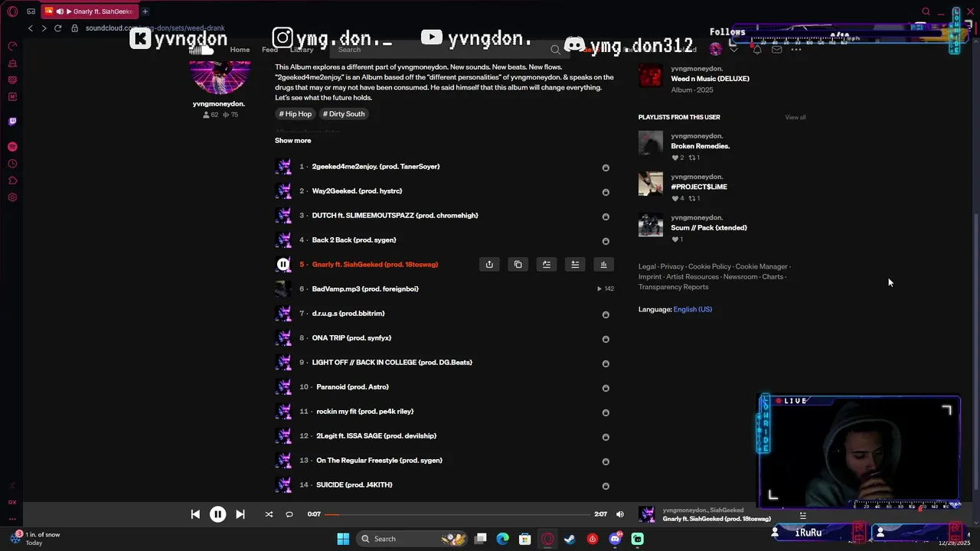Pause the Gnarly track in the tracklist

(x=283, y=264)
